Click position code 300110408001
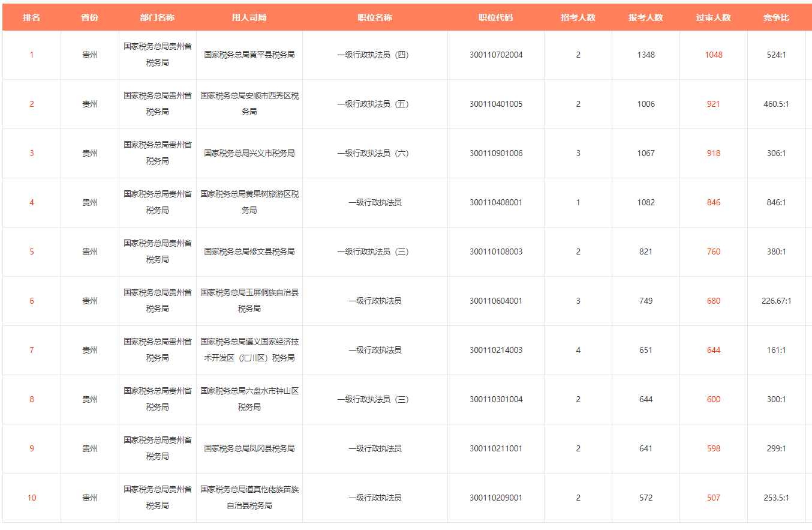The width and height of the screenshot is (812, 530). (496, 202)
